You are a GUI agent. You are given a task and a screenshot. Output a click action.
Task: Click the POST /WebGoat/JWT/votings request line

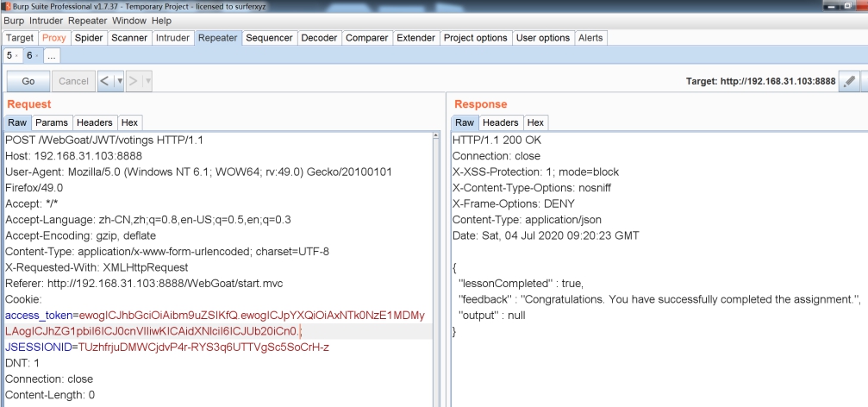[104, 140]
